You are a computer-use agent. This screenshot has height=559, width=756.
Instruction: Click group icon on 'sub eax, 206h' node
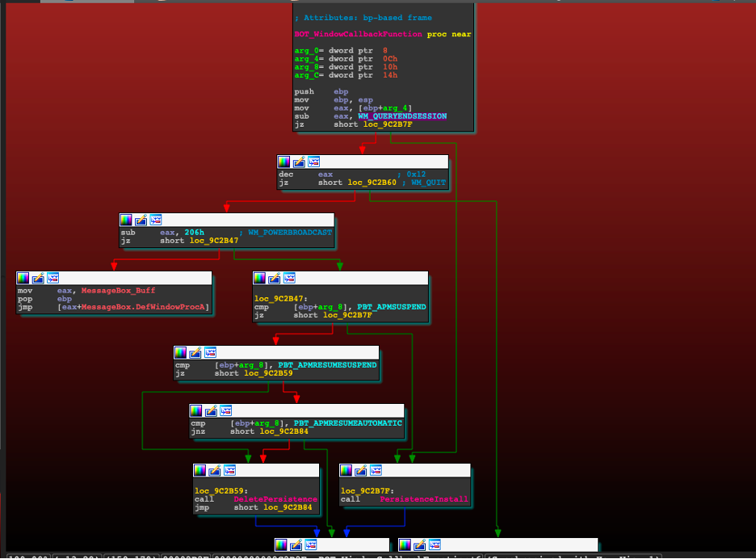[156, 221]
